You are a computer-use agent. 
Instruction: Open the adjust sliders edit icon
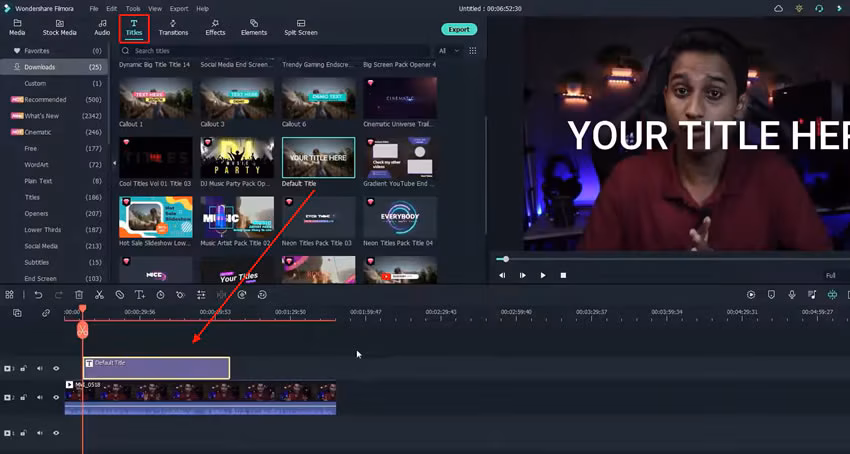click(x=201, y=295)
